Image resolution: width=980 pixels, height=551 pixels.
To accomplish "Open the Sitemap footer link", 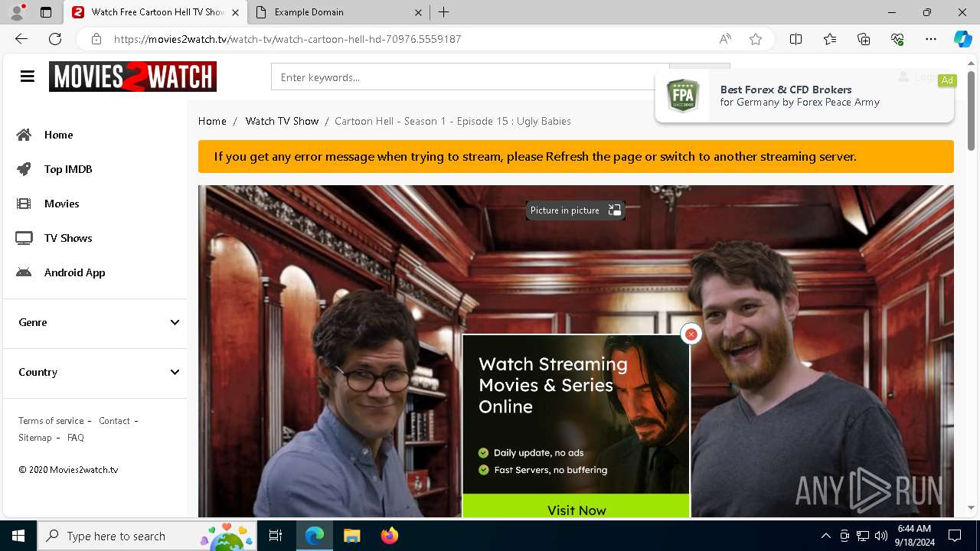I will tap(35, 438).
